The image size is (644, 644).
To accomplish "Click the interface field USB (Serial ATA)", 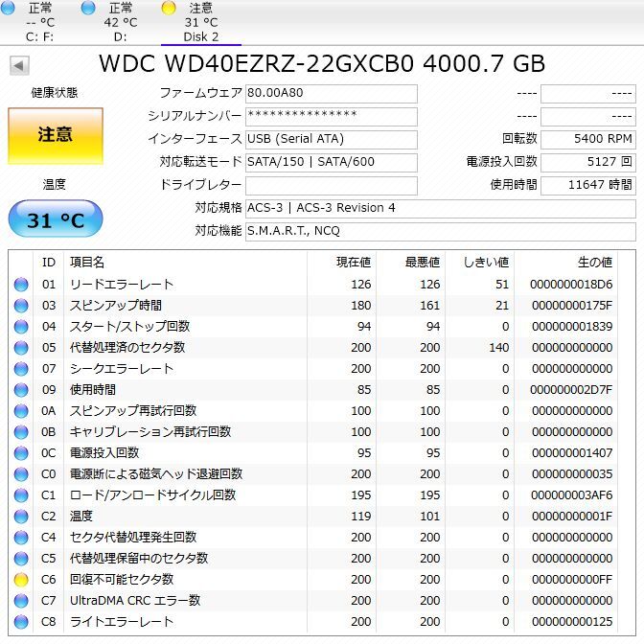I will pos(332,140).
